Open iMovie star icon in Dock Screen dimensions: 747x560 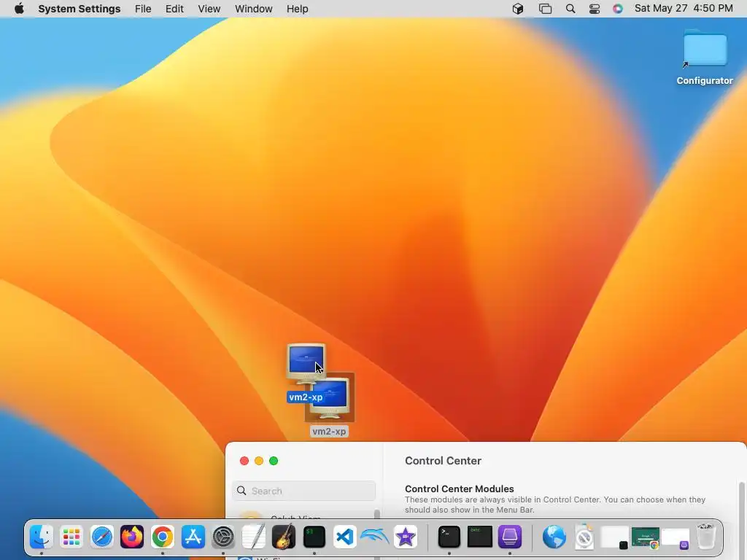[406, 537]
